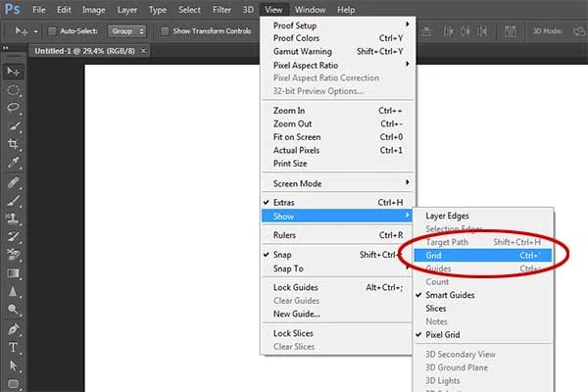Choose Fit on Screen
Screen dimensions: 588x392
337,137
